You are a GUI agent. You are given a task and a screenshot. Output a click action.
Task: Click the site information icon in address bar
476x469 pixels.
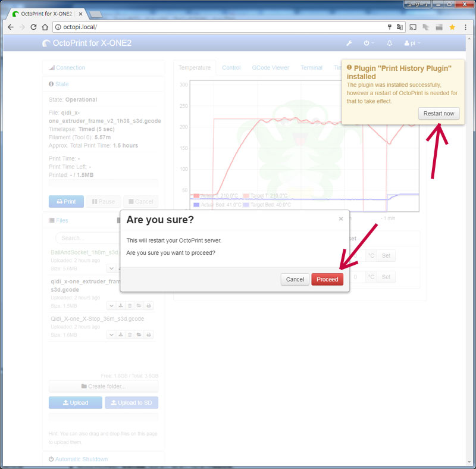pyautogui.click(x=58, y=27)
